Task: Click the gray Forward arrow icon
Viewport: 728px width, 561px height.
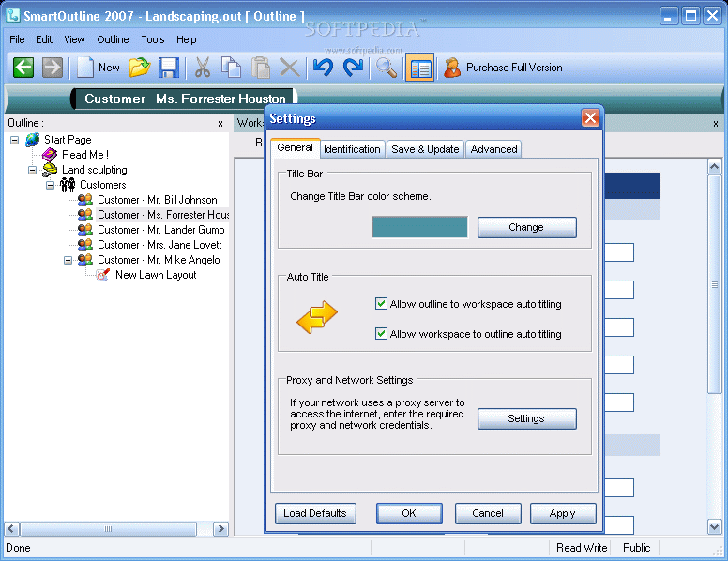Action: pyautogui.click(x=52, y=68)
